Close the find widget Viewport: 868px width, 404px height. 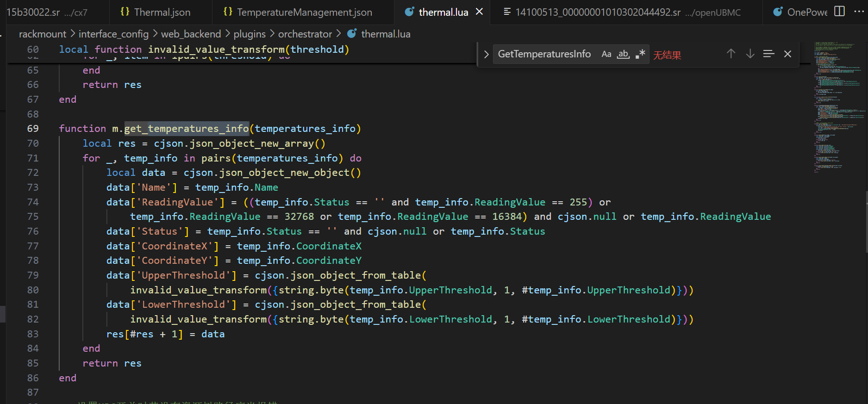(x=787, y=54)
